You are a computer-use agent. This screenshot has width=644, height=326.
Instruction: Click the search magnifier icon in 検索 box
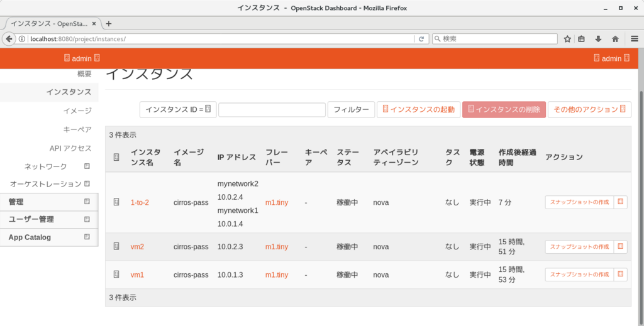click(x=438, y=38)
